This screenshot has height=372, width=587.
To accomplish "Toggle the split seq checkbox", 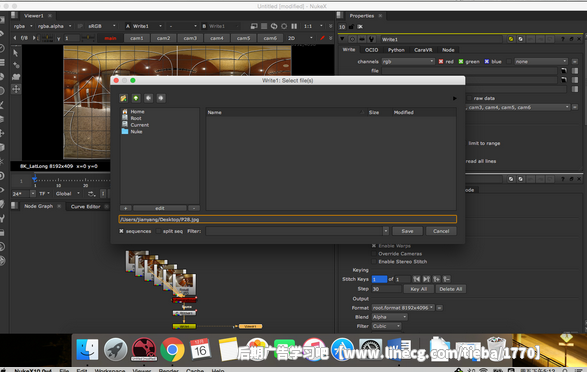I will click(x=158, y=231).
